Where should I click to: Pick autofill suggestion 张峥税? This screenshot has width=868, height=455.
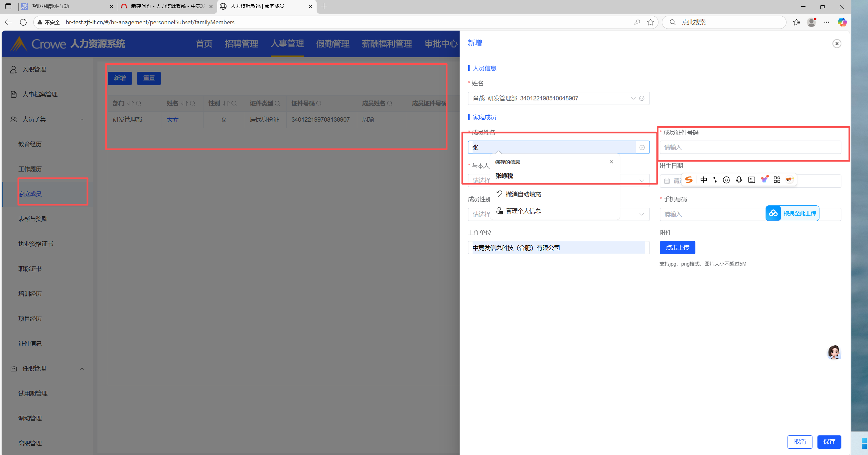click(504, 176)
